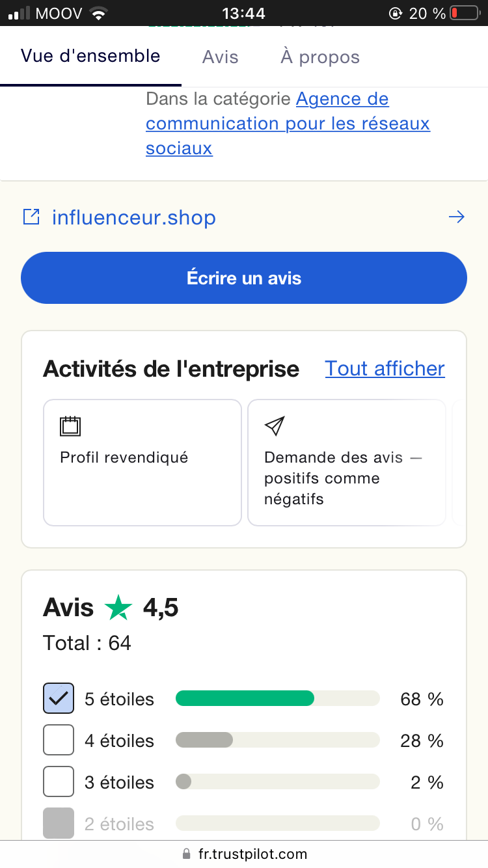The image size is (488, 868).
Task: Open the Tout afficher link
Action: pos(385,368)
